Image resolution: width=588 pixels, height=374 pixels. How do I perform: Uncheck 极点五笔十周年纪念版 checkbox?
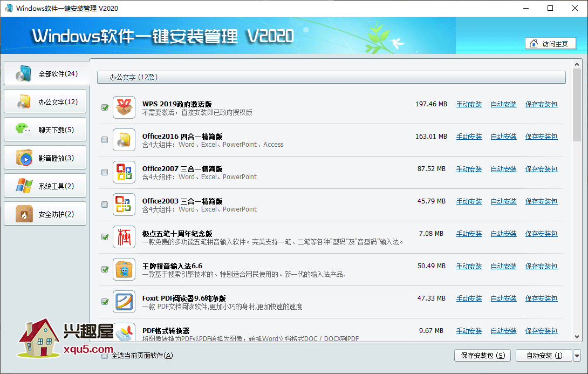pos(105,237)
